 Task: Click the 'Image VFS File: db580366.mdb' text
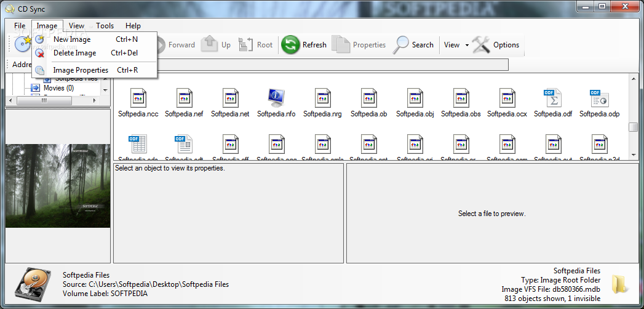pos(551,289)
